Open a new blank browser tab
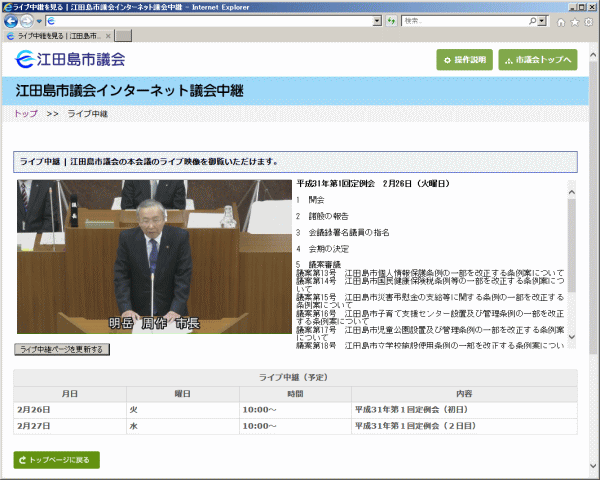This screenshot has height=480, width=600. [123, 36]
